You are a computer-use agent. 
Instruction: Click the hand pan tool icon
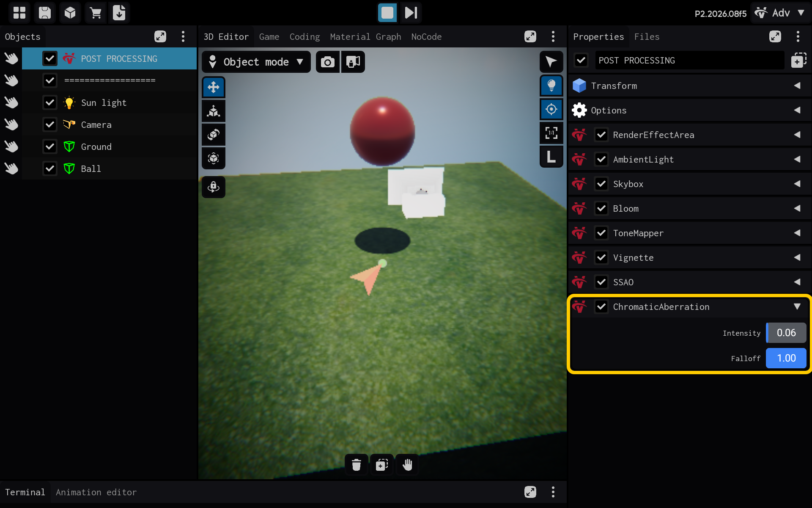407,465
